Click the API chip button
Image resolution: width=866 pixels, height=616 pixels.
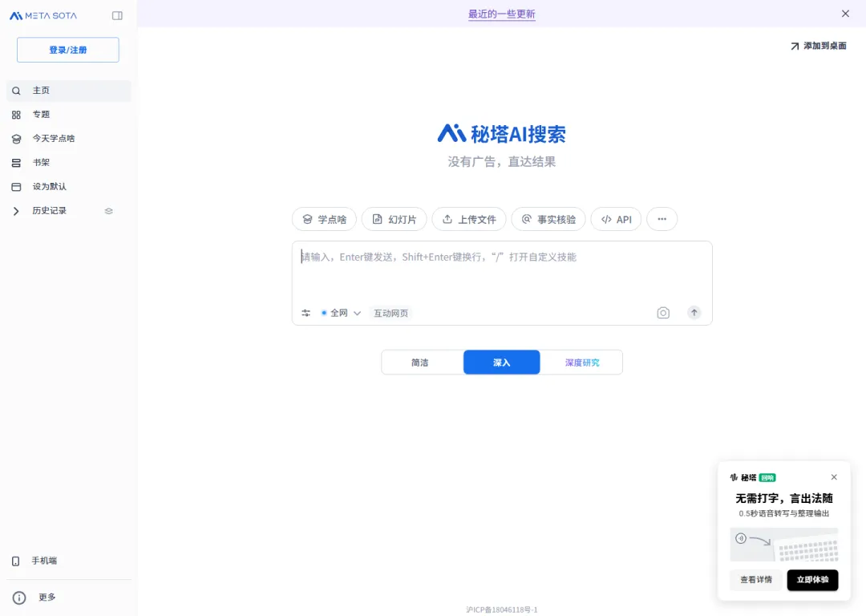pyautogui.click(x=616, y=219)
